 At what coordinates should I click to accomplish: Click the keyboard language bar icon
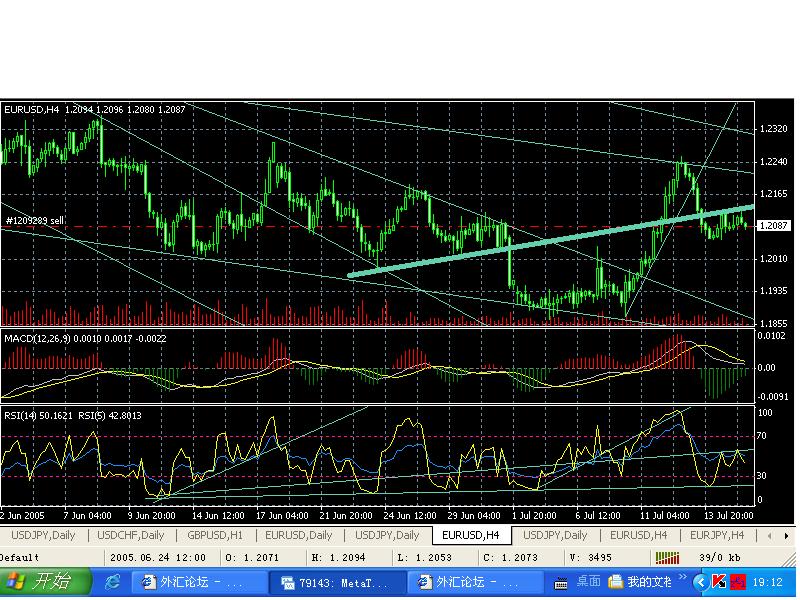point(561,582)
